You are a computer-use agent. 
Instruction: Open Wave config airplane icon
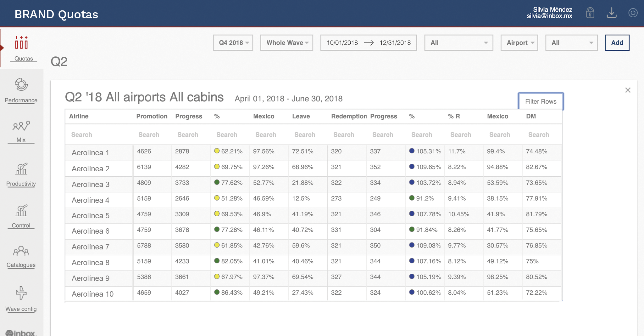[21, 293]
